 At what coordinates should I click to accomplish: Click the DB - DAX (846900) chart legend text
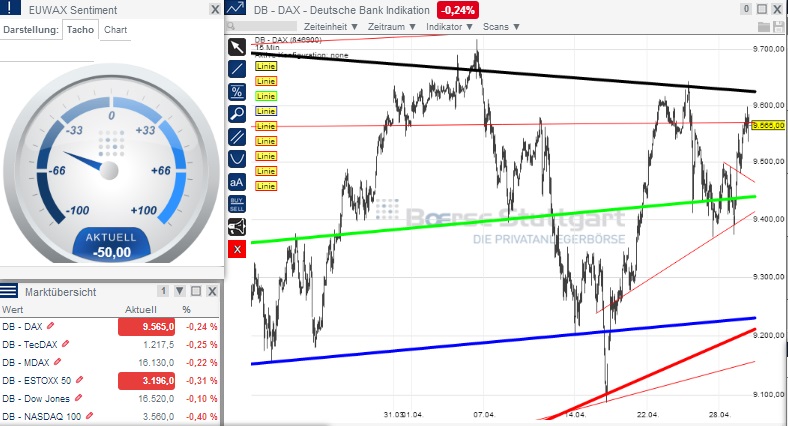pyautogui.click(x=288, y=40)
